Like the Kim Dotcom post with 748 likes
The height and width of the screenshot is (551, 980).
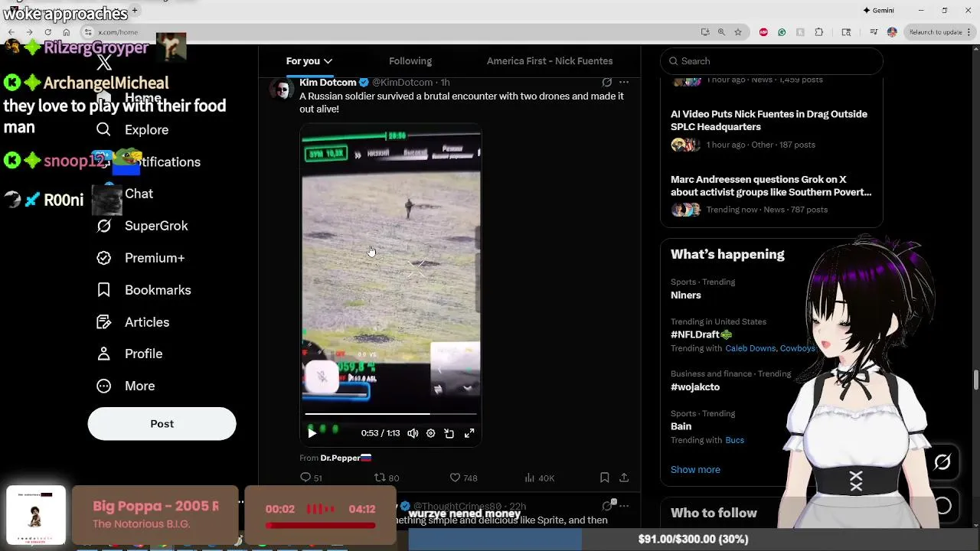463,478
